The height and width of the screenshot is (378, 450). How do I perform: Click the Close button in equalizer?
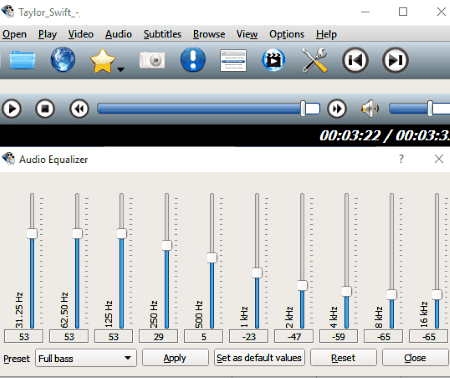click(x=415, y=358)
